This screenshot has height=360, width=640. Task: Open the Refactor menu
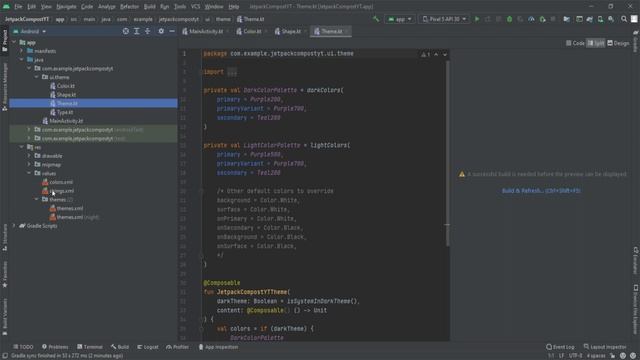[x=129, y=7]
